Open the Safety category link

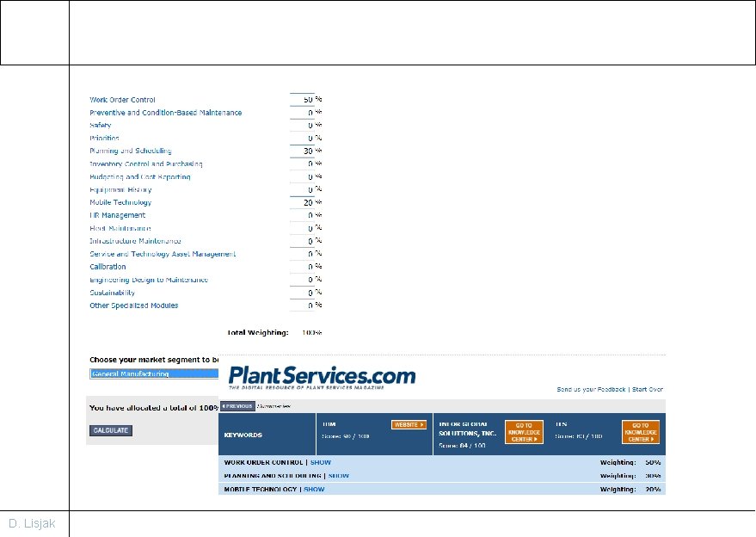point(101,126)
